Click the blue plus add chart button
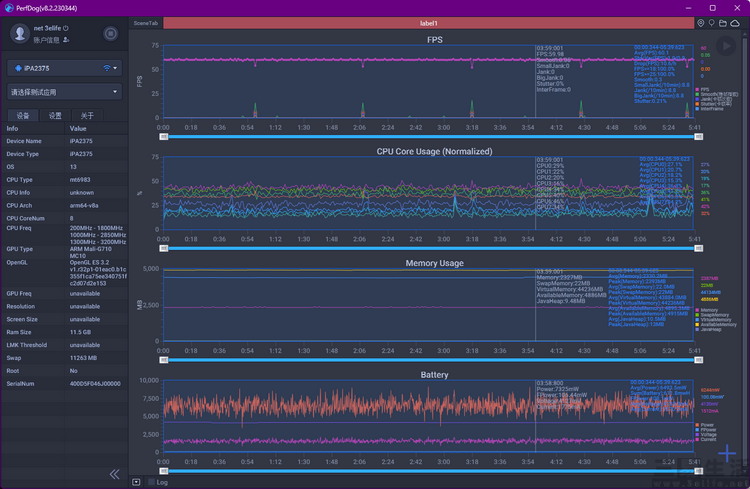The image size is (750, 489). point(727,453)
